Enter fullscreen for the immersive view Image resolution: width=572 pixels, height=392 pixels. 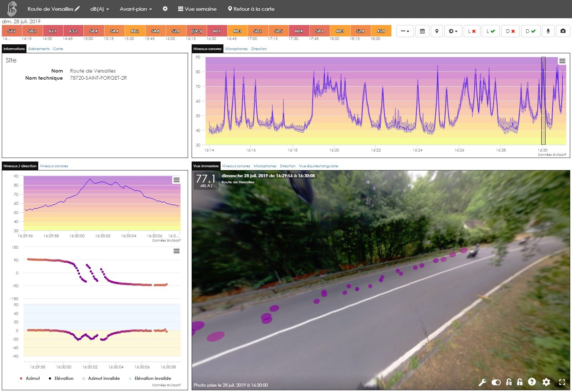point(562,382)
